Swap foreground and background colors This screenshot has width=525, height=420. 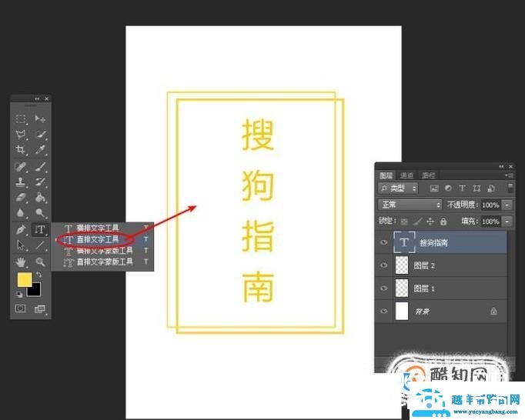pyautogui.click(x=38, y=275)
